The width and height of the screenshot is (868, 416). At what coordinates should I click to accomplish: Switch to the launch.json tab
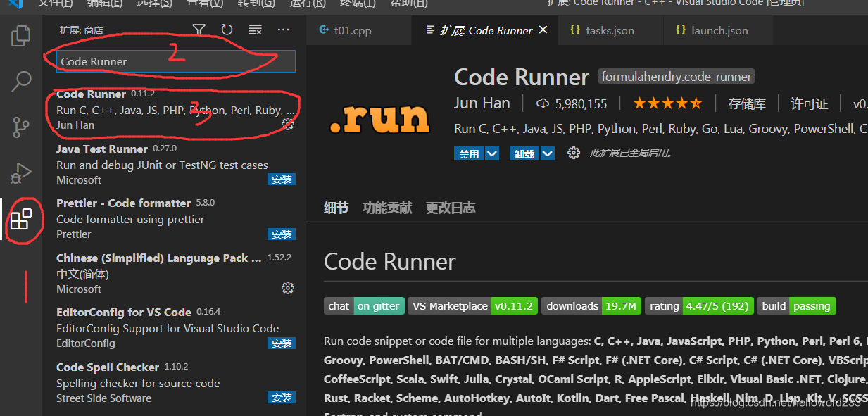pos(718,30)
